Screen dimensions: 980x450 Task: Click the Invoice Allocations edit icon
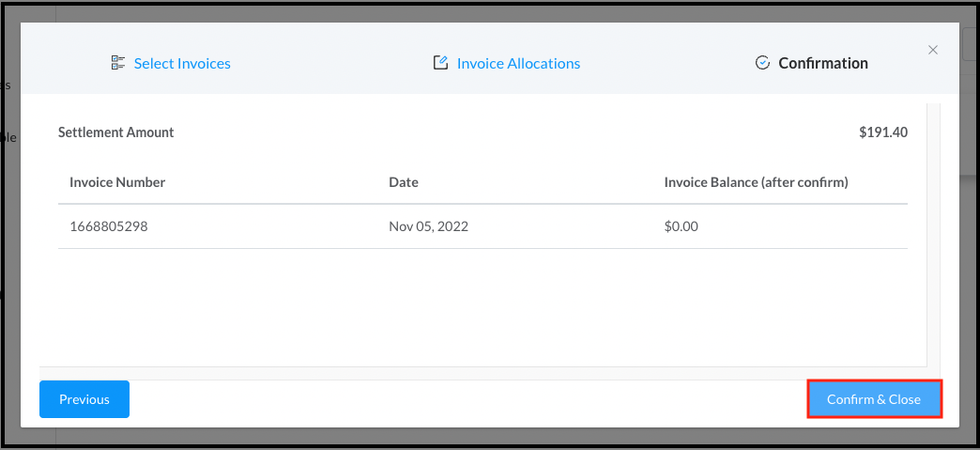coord(440,63)
